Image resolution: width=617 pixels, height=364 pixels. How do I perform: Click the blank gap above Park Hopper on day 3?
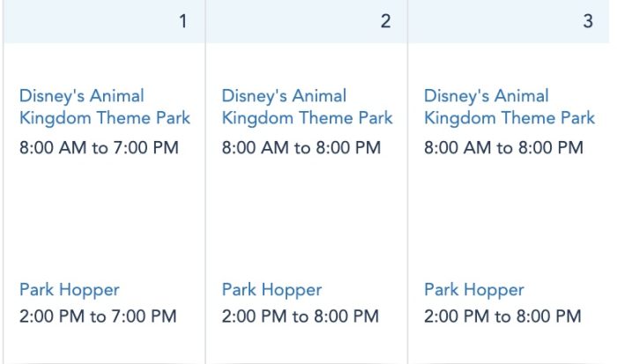click(x=509, y=219)
